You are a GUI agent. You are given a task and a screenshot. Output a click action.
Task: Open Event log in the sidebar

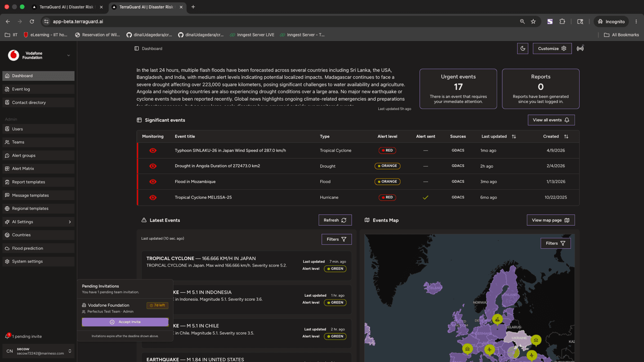[x=39, y=89]
